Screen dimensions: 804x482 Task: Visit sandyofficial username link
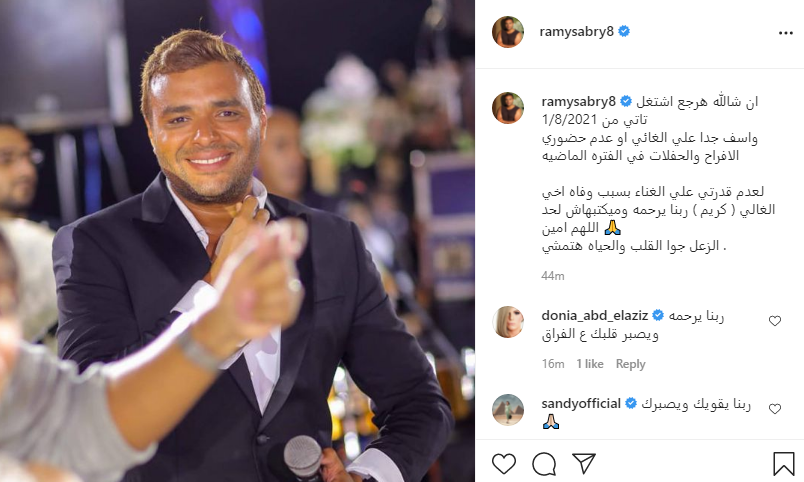click(x=581, y=404)
